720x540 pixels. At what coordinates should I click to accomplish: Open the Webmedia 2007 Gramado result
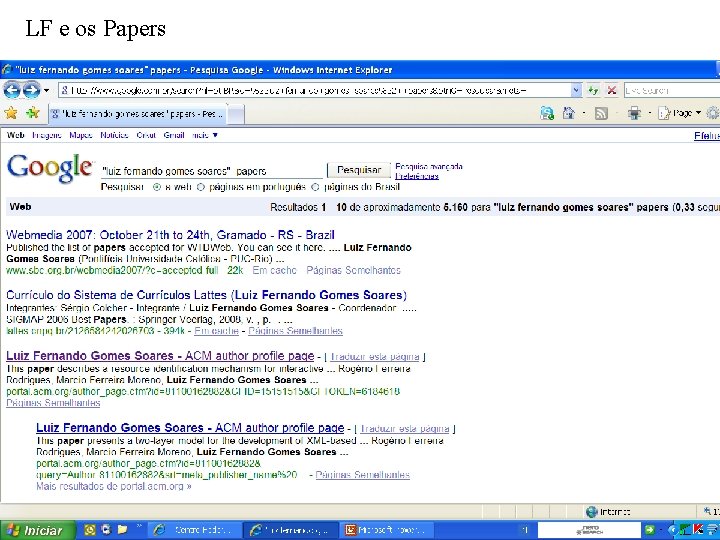(170, 235)
